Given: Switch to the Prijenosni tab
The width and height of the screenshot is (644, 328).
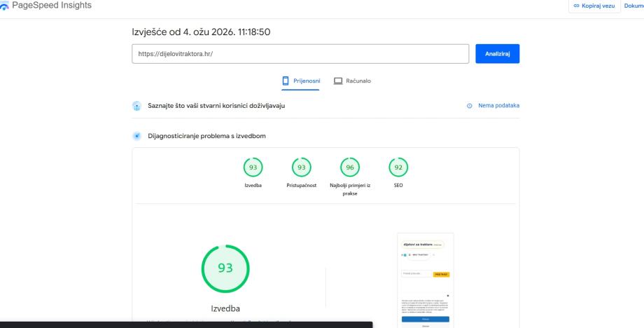Looking at the screenshot, I should coord(300,81).
